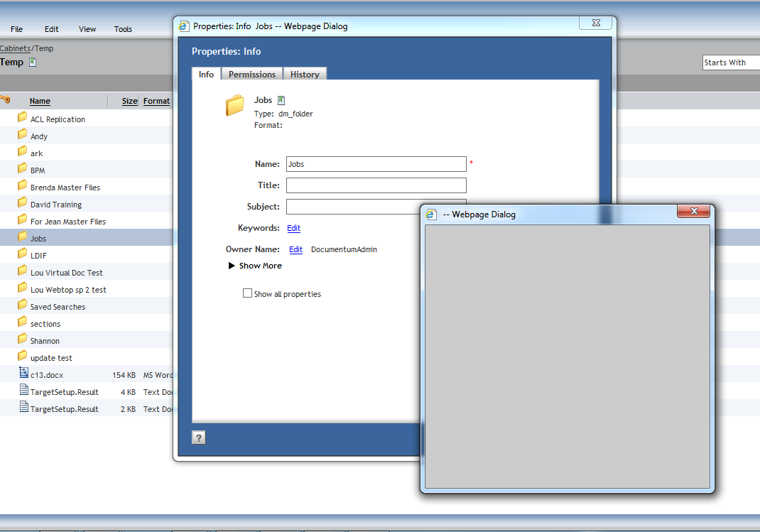
Task: Switch to the History tab
Action: point(305,74)
